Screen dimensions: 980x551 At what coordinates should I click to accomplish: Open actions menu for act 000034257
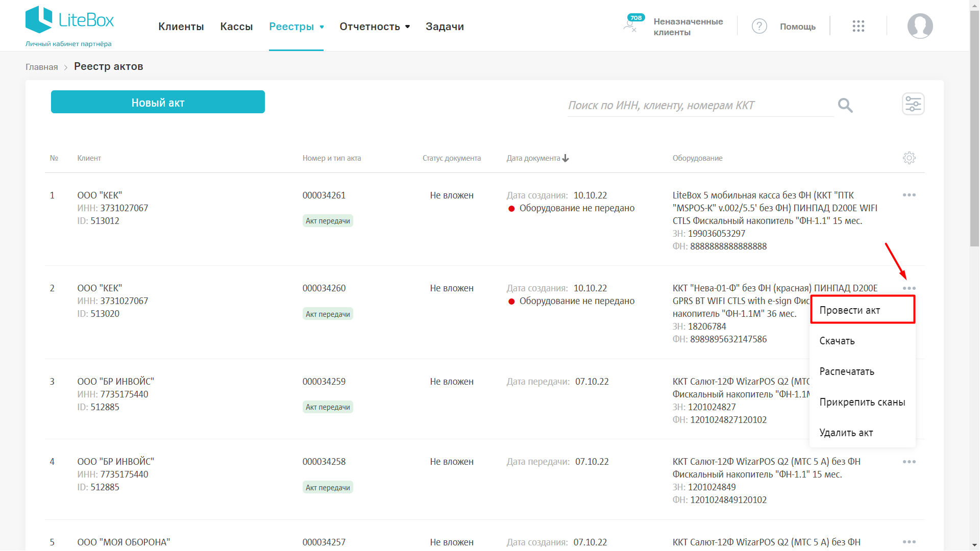tap(909, 542)
